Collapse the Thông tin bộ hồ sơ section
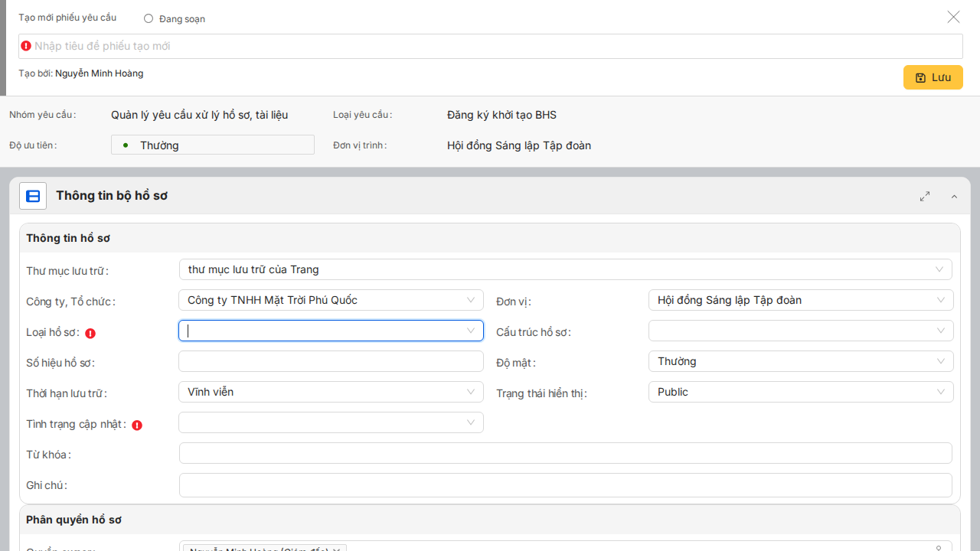Screen dimensions: 980x551 tap(954, 197)
